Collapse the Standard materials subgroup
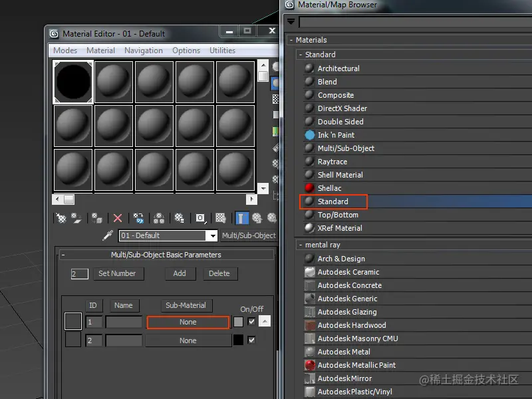 click(301, 55)
